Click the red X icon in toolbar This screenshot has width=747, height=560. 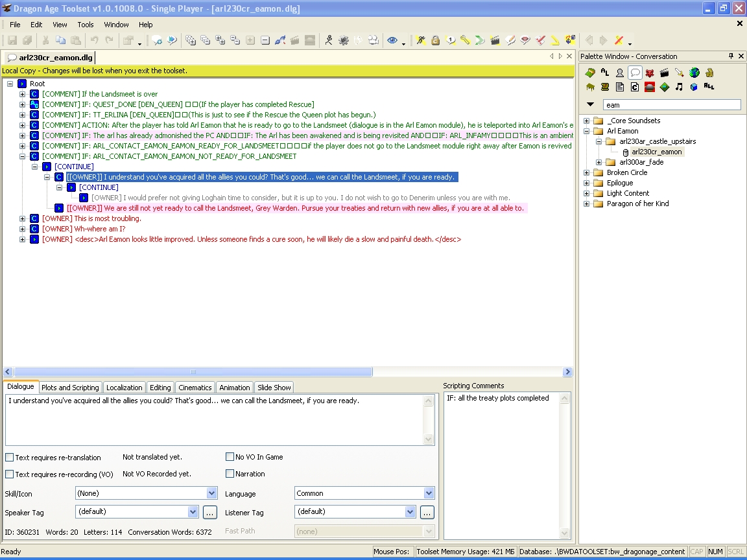pos(619,40)
